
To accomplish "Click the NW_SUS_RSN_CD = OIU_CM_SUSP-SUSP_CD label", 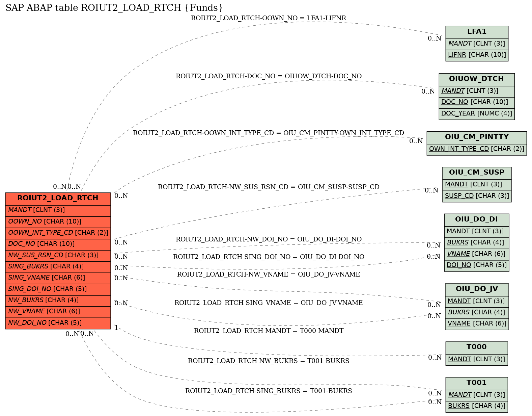I will point(269,187).
